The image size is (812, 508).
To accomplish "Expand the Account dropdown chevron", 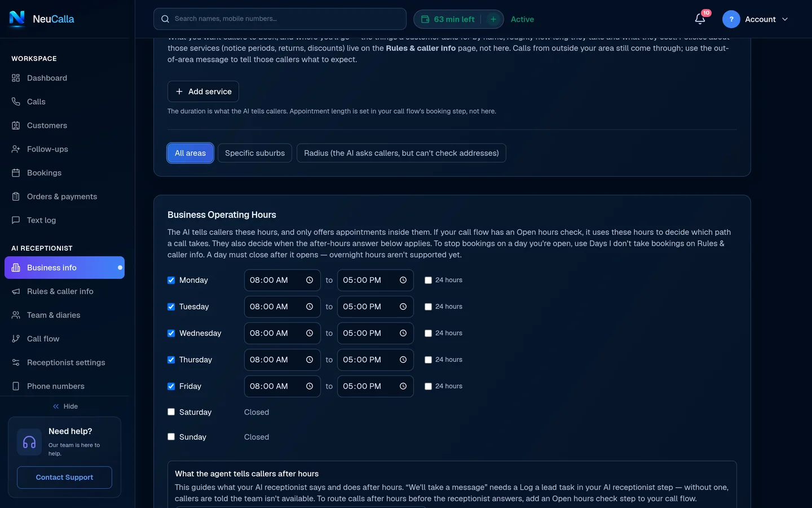I will pos(785,19).
